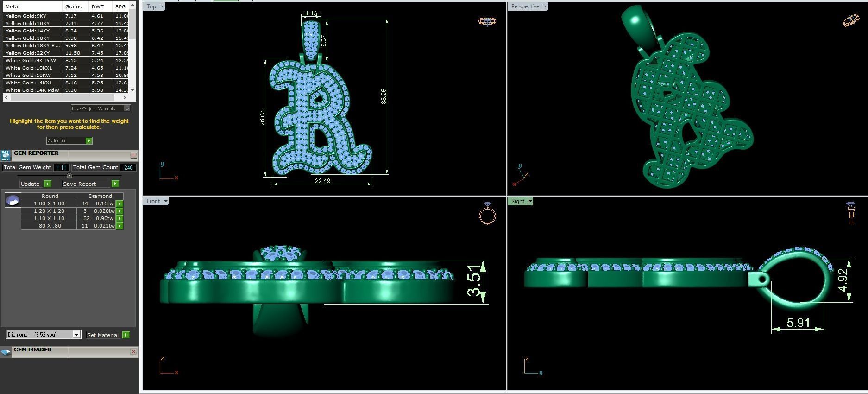Select gems in the 1.10 X 1.10 row arrow
This screenshot has height=394, width=868.
coord(120,218)
